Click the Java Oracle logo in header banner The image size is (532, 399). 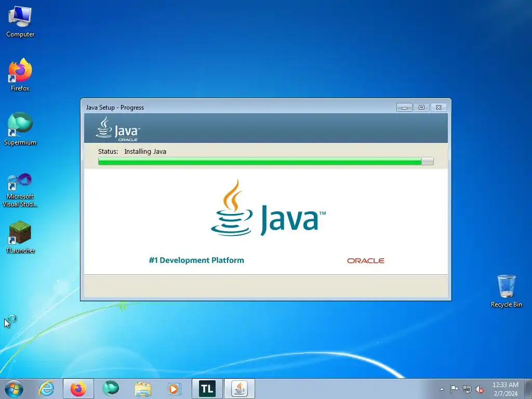click(x=118, y=129)
